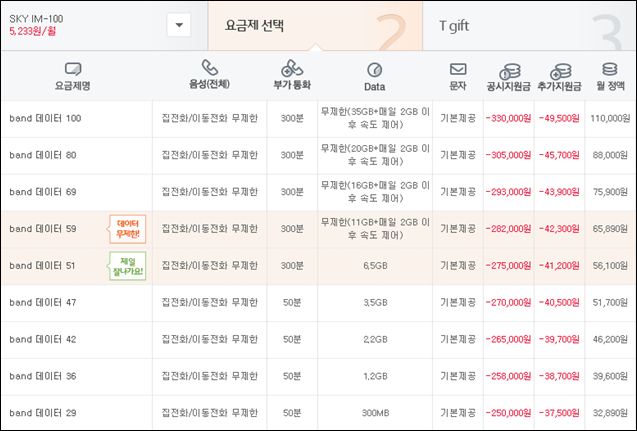Image resolution: width=637 pixels, height=431 pixels.
Task: Click the voice call phone icon
Action: point(210,67)
